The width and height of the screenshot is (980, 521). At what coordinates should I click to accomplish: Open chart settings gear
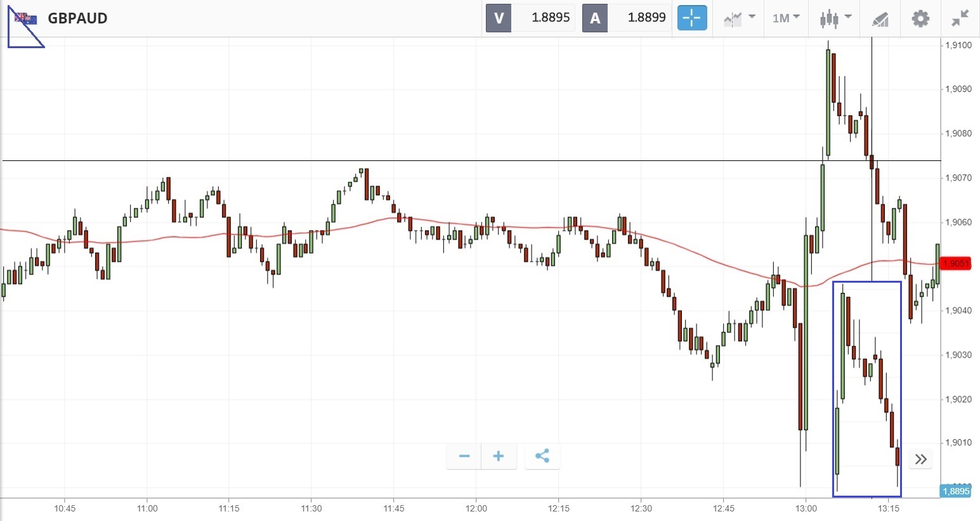(920, 18)
